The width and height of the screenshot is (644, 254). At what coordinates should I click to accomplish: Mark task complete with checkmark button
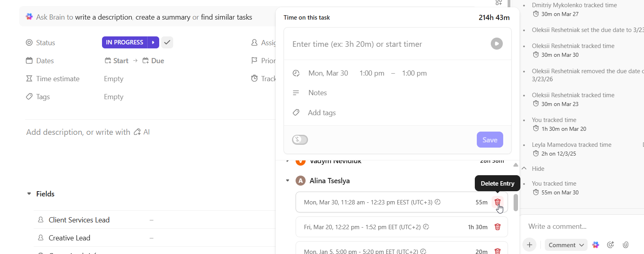pyautogui.click(x=167, y=42)
